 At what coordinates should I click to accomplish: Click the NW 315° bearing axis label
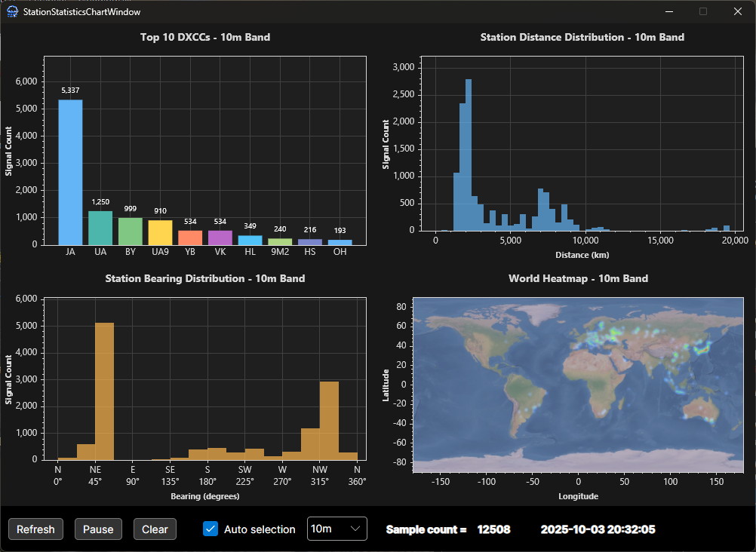tap(320, 475)
